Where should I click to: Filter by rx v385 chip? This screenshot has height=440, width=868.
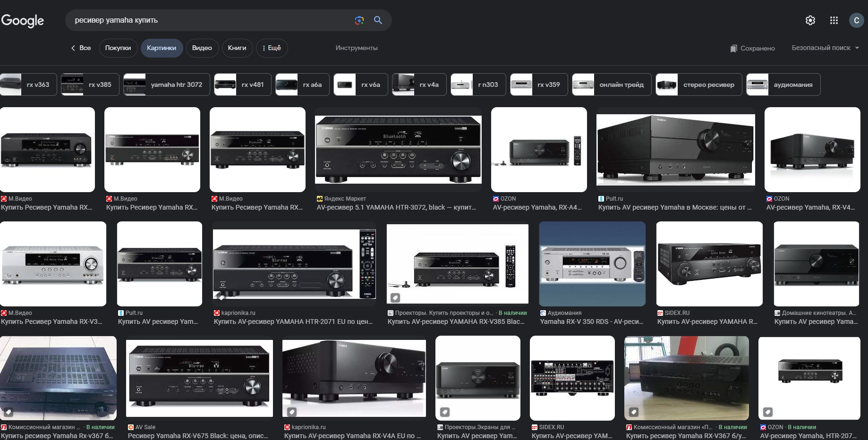[90, 85]
